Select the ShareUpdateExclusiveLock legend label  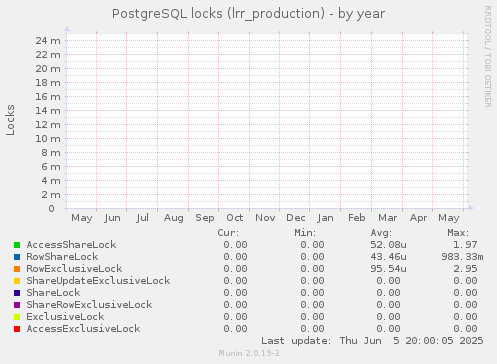(x=98, y=281)
